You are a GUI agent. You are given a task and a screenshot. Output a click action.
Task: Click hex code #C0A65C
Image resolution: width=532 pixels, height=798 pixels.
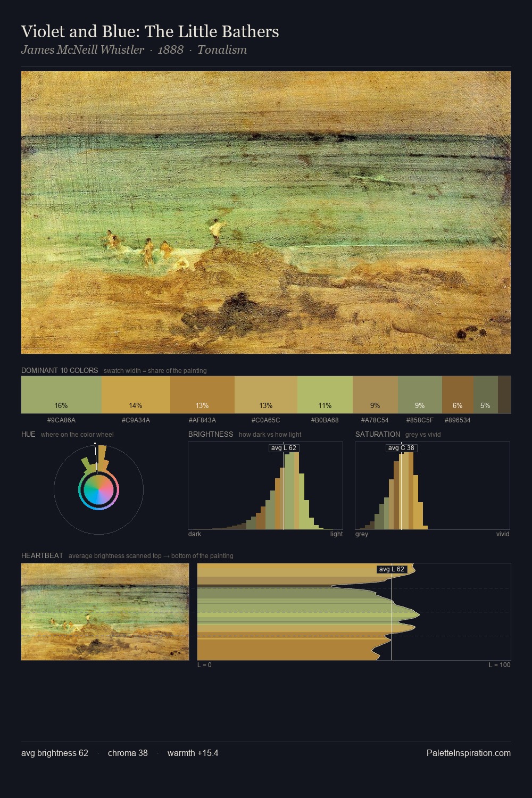[266, 420]
